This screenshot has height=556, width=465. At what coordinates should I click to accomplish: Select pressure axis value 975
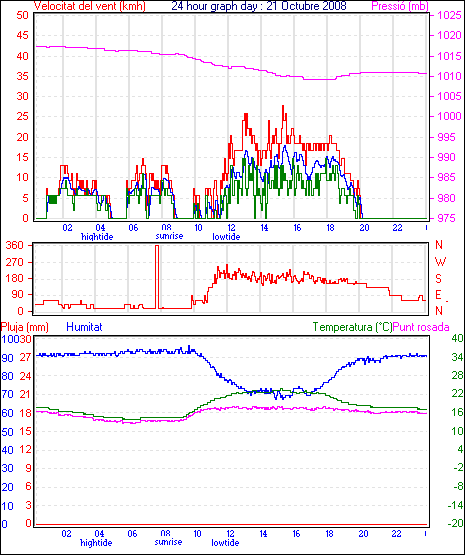point(446,218)
